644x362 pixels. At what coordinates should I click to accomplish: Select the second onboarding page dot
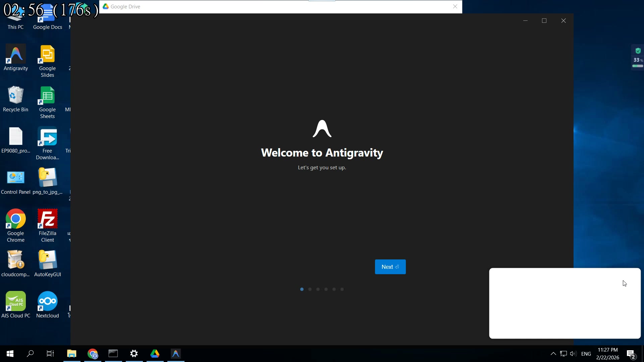click(310, 289)
